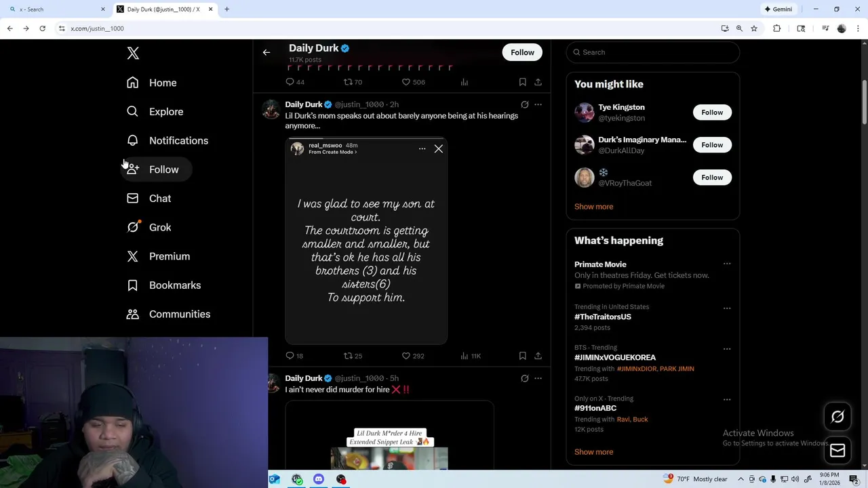868x488 pixels.
Task: Switch to the 'x - Search' browser tab
Action: [x=56, y=9]
